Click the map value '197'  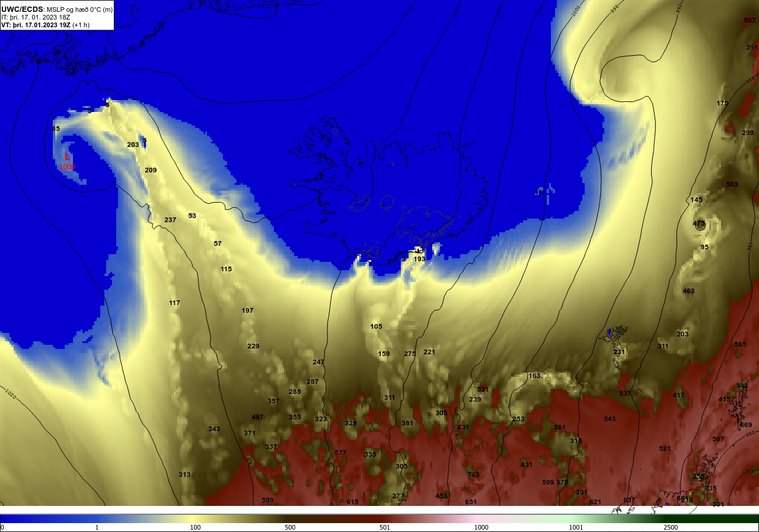coord(247,310)
